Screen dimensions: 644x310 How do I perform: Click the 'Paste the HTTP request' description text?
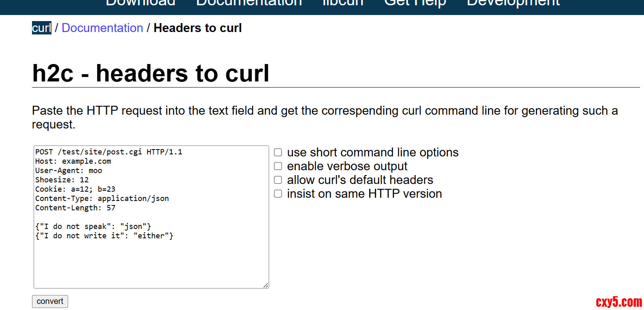(324, 111)
